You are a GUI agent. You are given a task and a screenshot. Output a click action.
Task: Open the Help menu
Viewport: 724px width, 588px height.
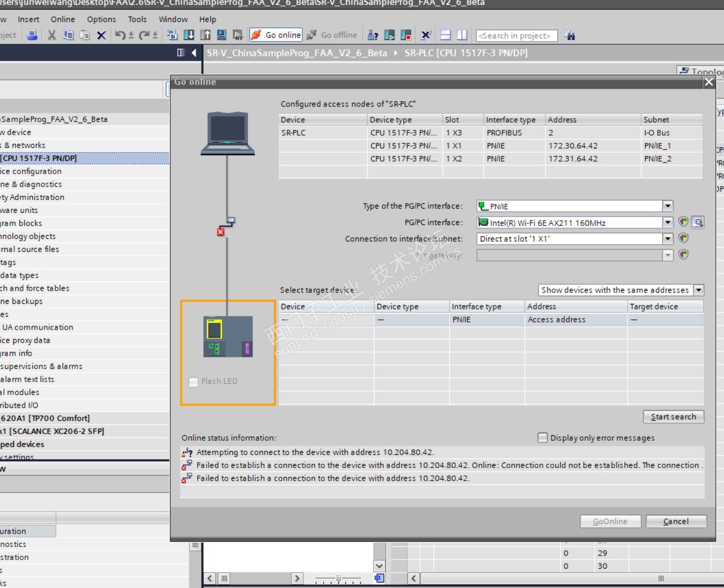coord(208,19)
